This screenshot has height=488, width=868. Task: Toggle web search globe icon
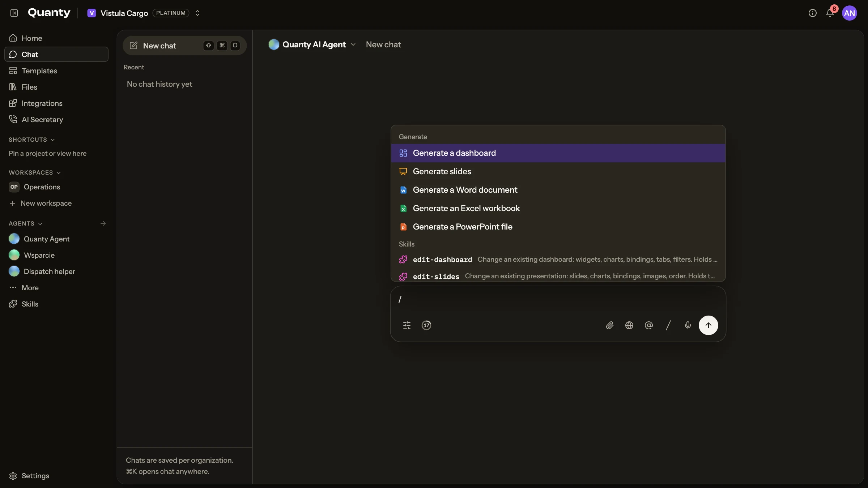[629, 325]
